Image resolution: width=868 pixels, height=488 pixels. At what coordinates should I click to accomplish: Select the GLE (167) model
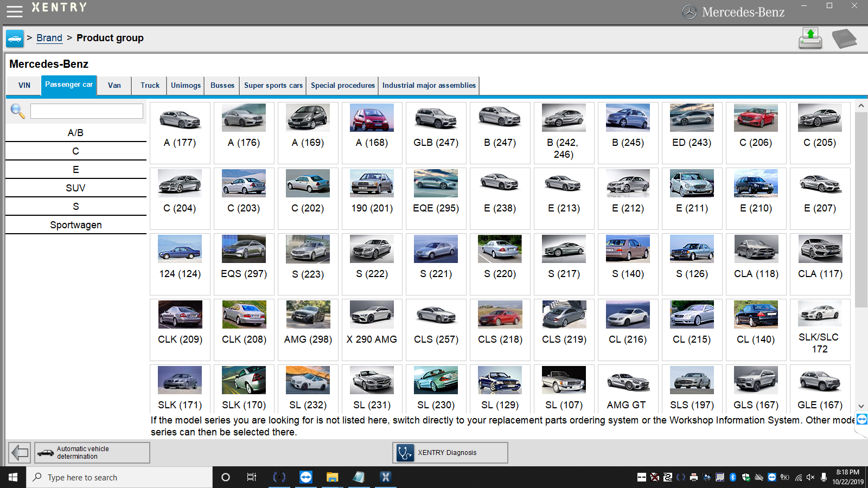820,389
